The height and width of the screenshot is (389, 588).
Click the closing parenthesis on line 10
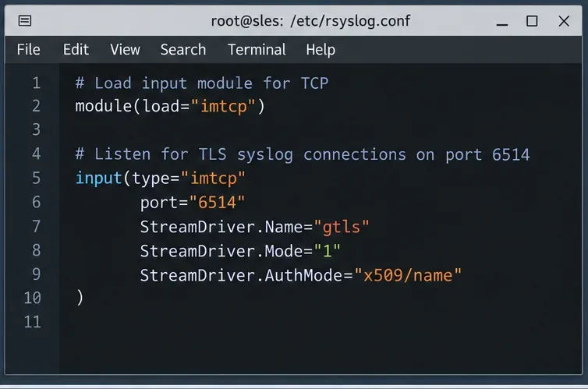[x=80, y=298]
